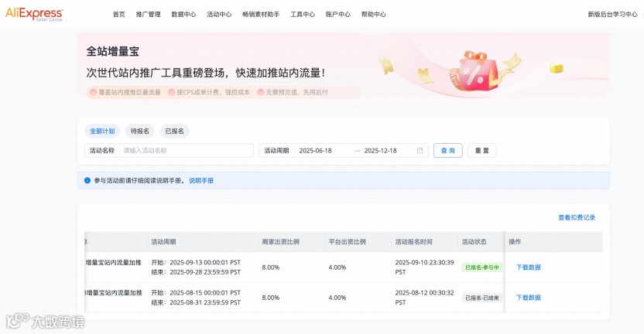Click the 已报名-参与中 status tag
Screen dimensions: 644x334
tap(482, 268)
